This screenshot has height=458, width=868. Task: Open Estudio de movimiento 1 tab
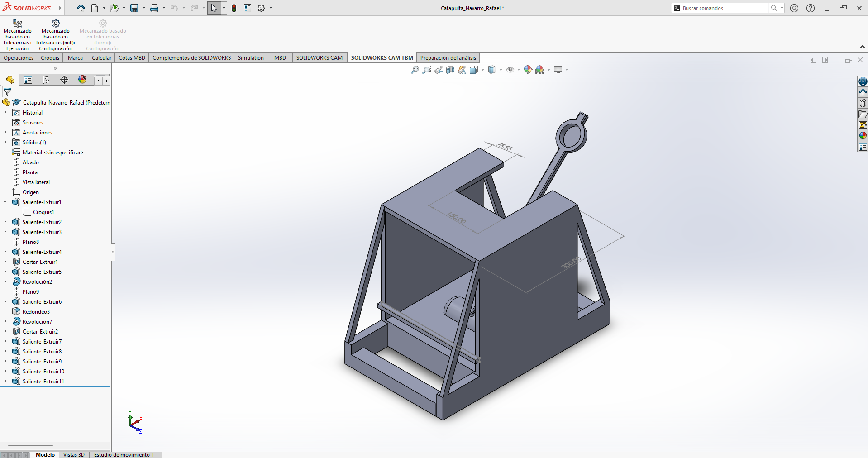(x=124, y=454)
